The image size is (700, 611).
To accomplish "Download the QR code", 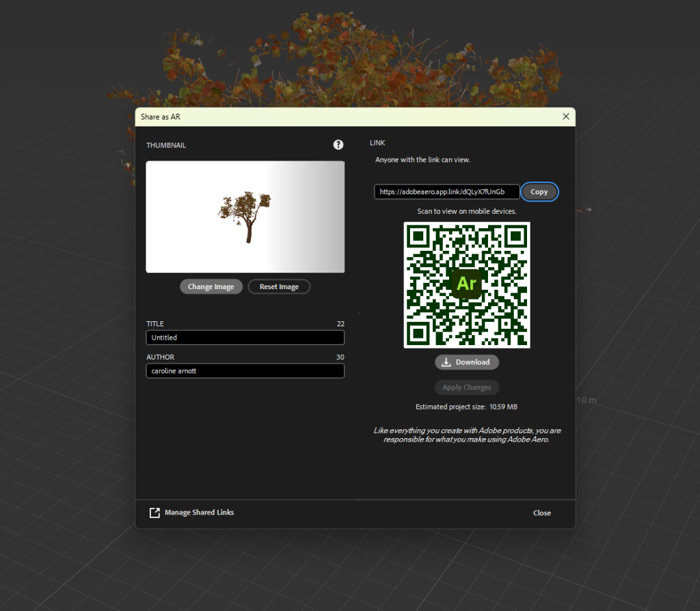I will click(x=467, y=362).
